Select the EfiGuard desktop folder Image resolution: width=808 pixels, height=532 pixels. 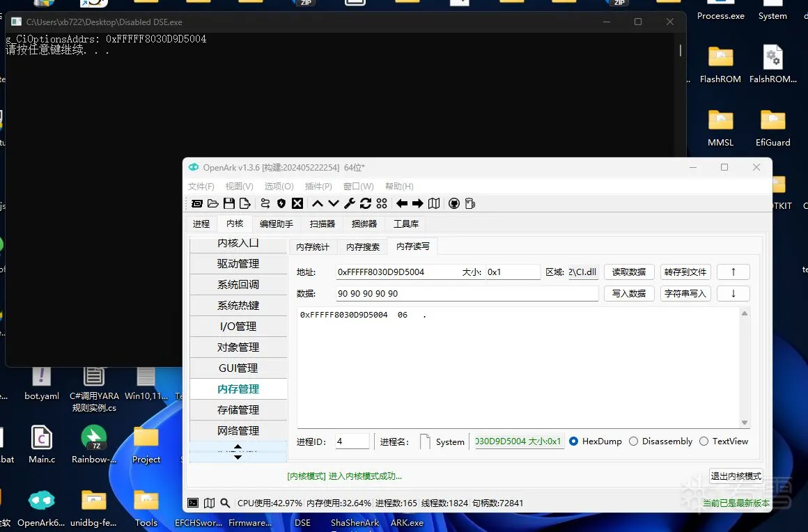[773, 127]
